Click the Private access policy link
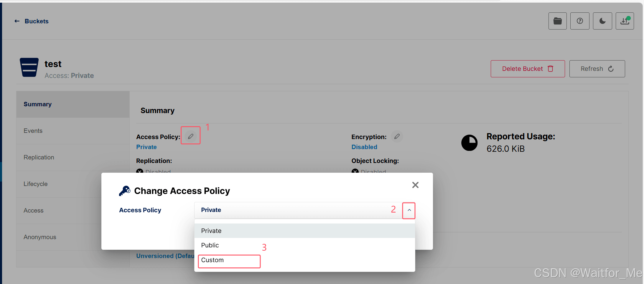Viewport: 644px width, 284px height. pos(146,147)
